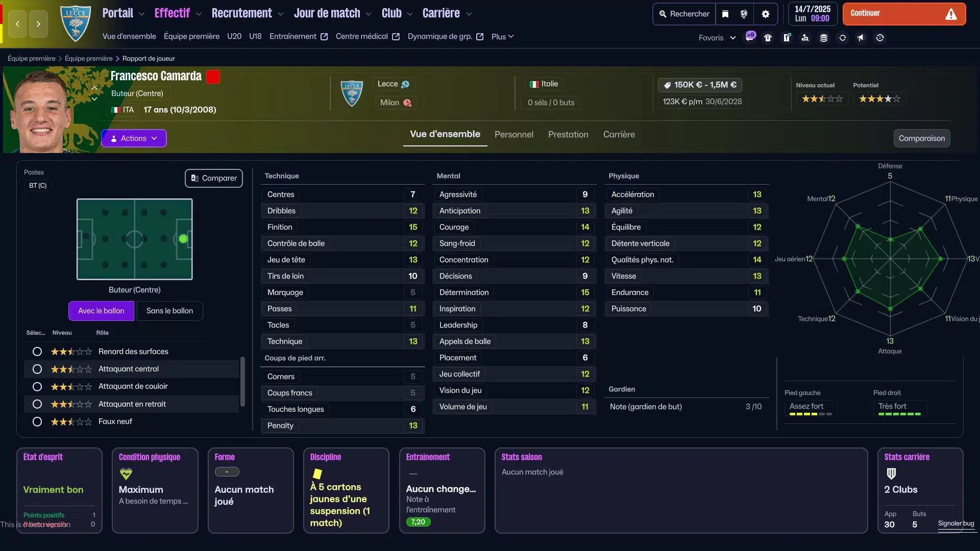
Task: Open the finances coins stack icon
Action: coord(824,38)
